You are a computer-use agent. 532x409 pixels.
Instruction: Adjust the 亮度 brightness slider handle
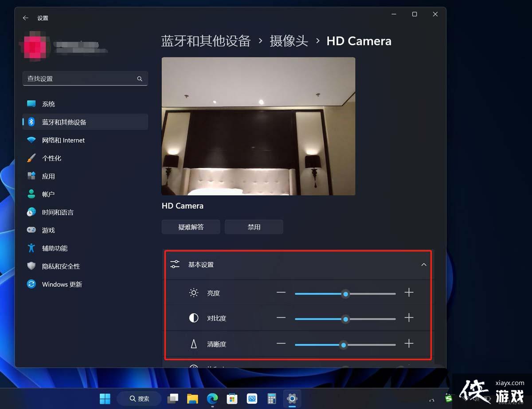[345, 294]
